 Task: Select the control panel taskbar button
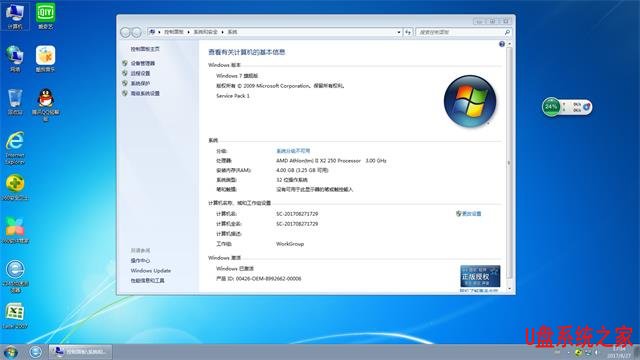[80, 351]
